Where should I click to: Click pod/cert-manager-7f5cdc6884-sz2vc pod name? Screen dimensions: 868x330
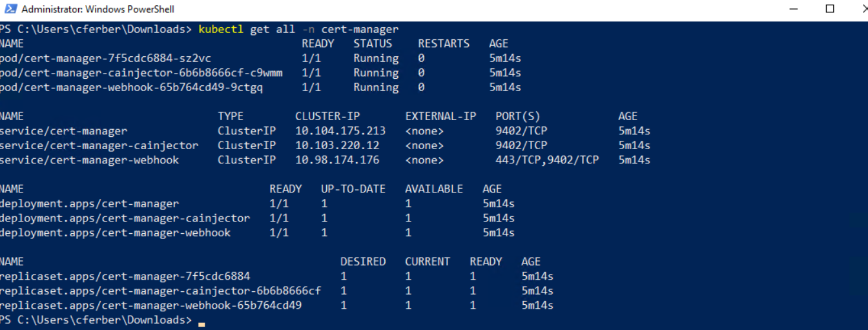[105, 58]
